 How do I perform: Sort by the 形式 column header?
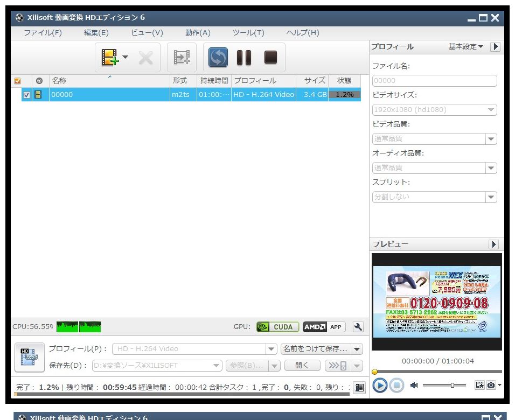pos(183,81)
